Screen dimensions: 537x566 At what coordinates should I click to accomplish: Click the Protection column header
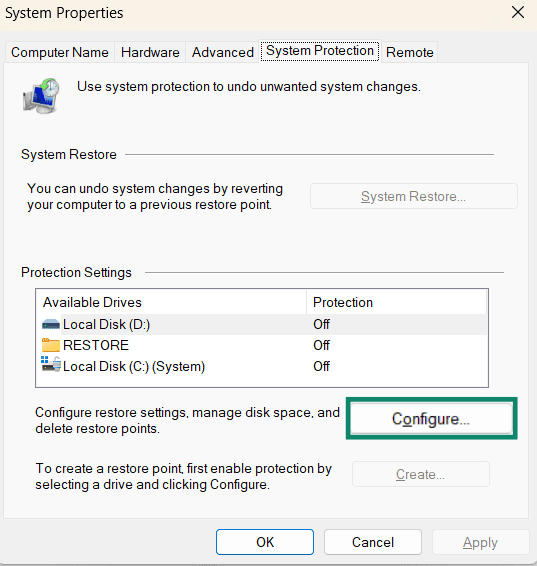click(397, 302)
